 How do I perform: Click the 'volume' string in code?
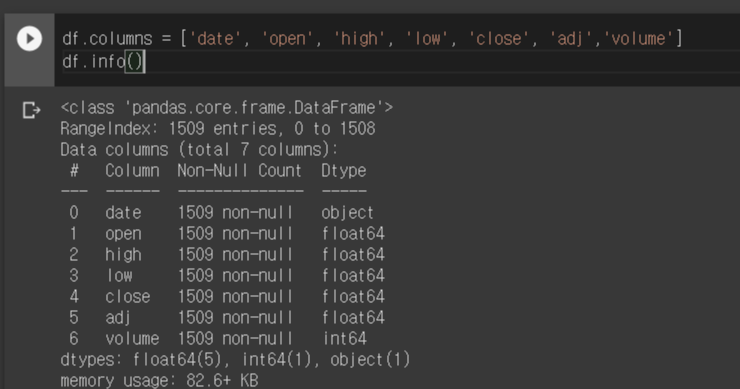(x=638, y=38)
